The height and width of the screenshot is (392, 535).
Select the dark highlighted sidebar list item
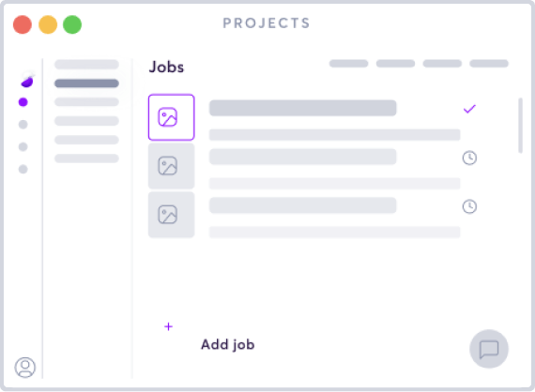pyautogui.click(x=86, y=83)
